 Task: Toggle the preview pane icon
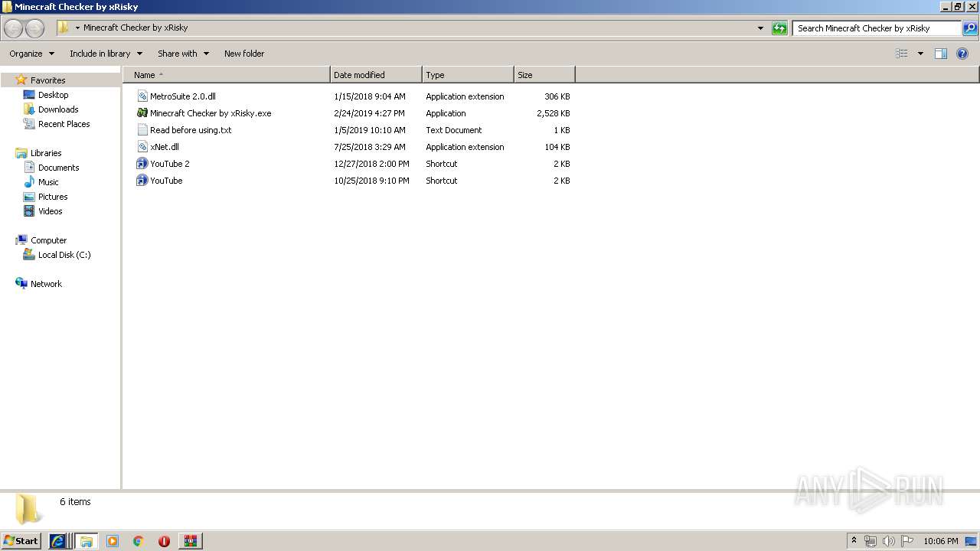941,54
